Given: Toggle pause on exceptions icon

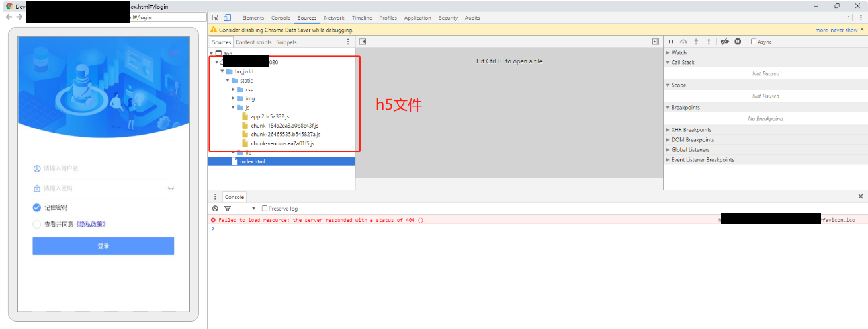Looking at the screenshot, I should pos(738,42).
